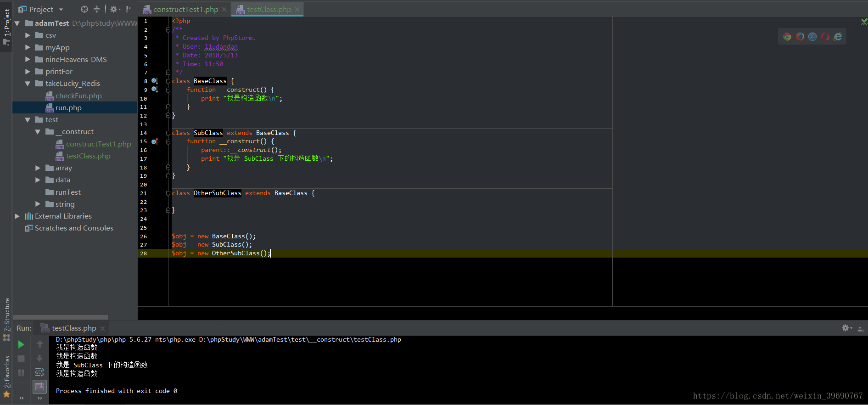This screenshot has height=405, width=868.
Task: Expand the printFor folder
Action: pyautogui.click(x=28, y=71)
